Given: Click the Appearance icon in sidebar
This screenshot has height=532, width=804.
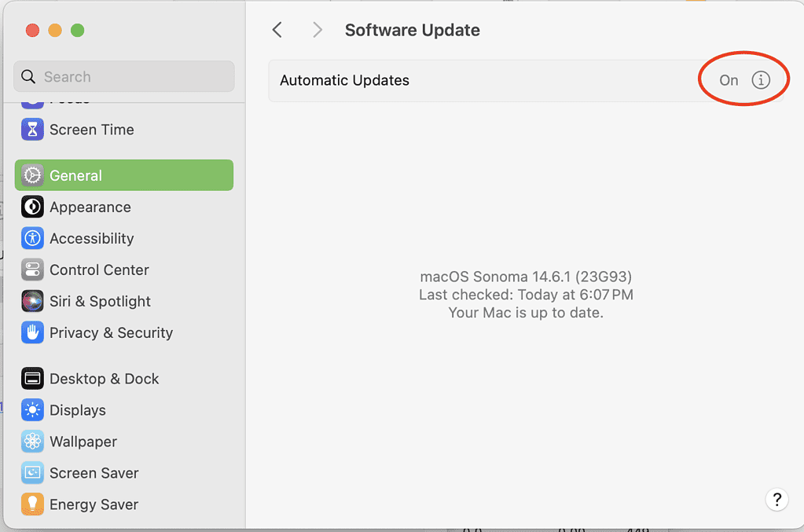Looking at the screenshot, I should coord(32,207).
